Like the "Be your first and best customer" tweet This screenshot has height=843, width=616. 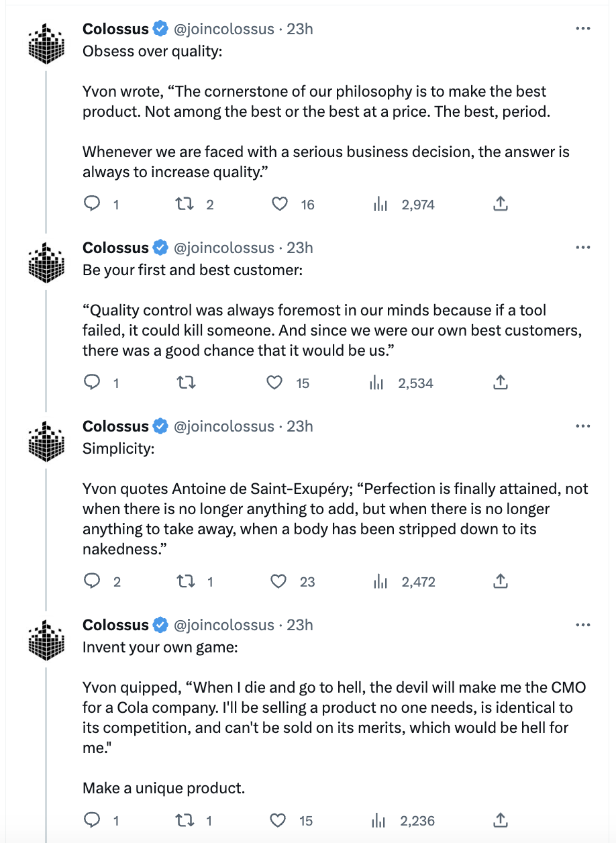pos(274,383)
